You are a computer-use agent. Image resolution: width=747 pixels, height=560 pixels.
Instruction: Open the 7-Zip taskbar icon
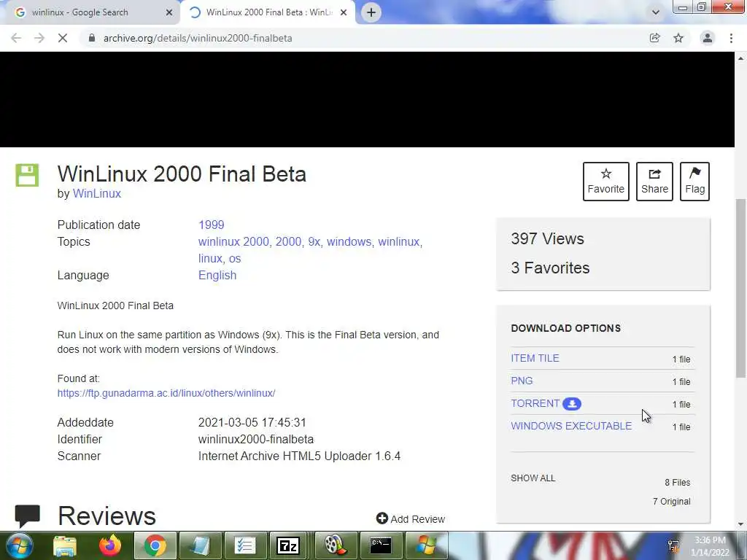288,545
